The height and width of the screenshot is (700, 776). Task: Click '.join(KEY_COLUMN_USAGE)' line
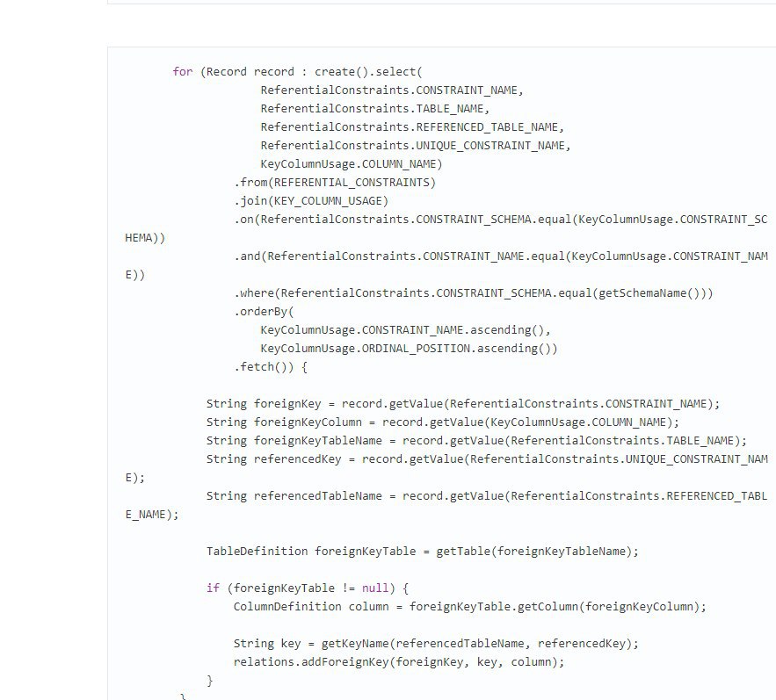point(311,201)
